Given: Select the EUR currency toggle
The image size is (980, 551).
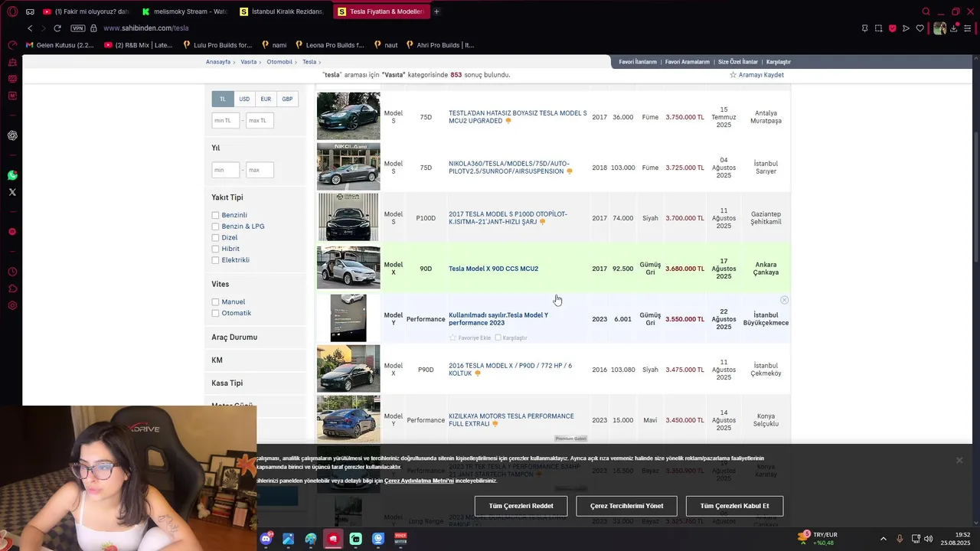Looking at the screenshot, I should point(266,99).
